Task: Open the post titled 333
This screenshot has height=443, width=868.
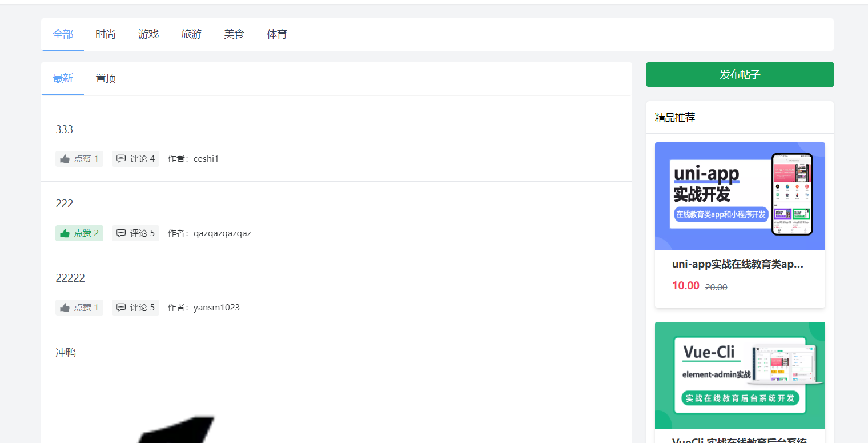Action: [65, 130]
